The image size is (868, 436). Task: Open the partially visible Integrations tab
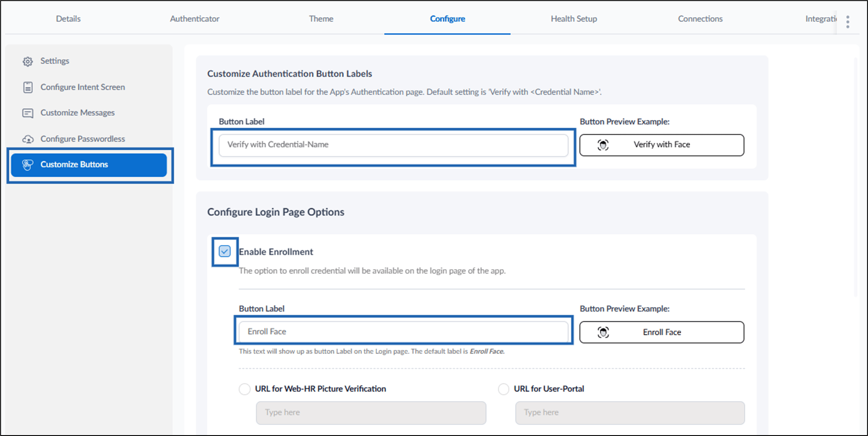(x=821, y=19)
